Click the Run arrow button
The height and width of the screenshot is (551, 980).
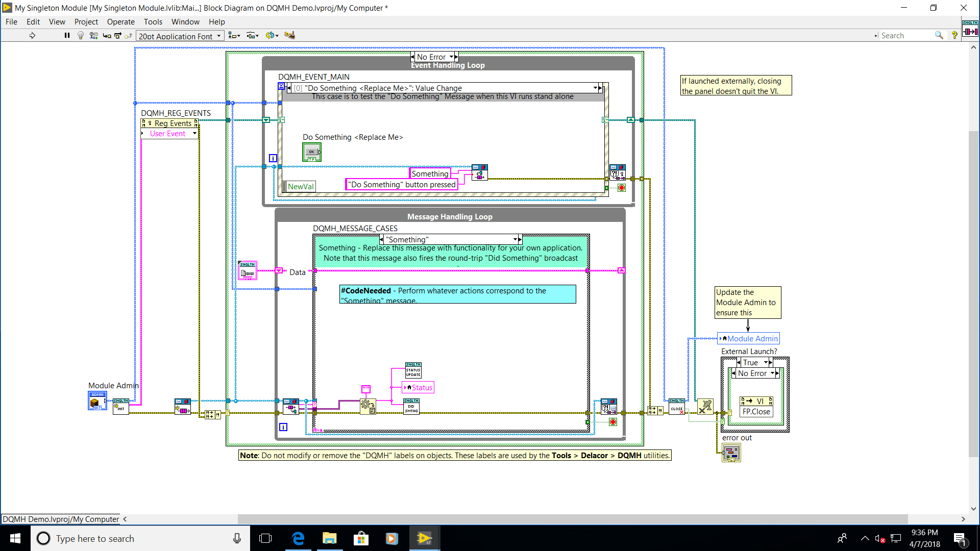pyautogui.click(x=32, y=35)
